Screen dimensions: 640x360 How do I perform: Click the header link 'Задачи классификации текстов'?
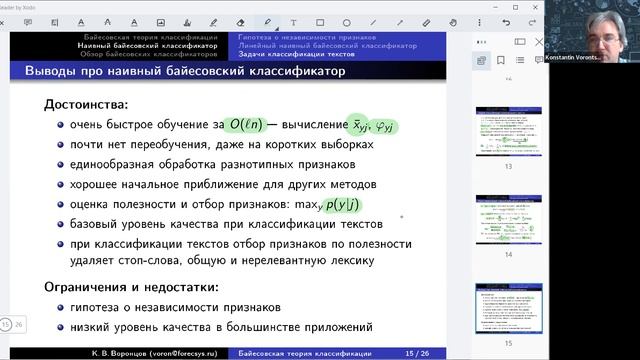[296, 54]
